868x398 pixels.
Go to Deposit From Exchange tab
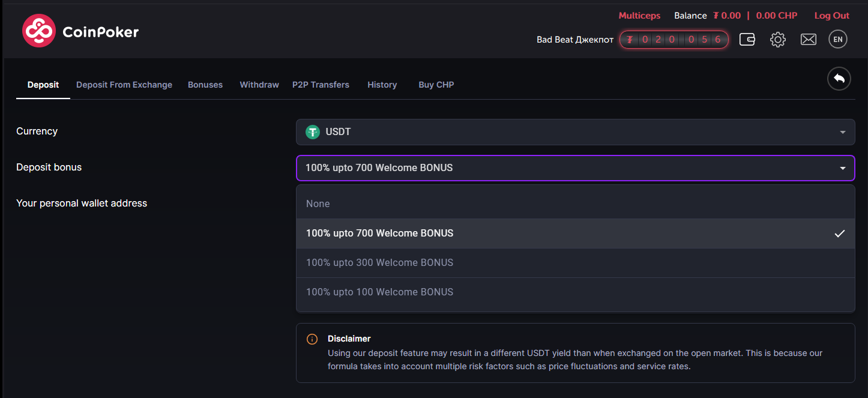tap(124, 85)
